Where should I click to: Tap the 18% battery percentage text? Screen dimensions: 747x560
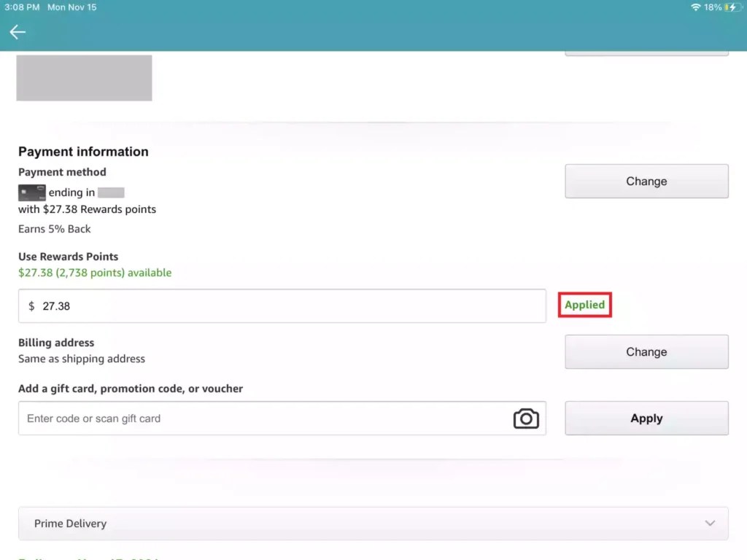pyautogui.click(x=713, y=7)
